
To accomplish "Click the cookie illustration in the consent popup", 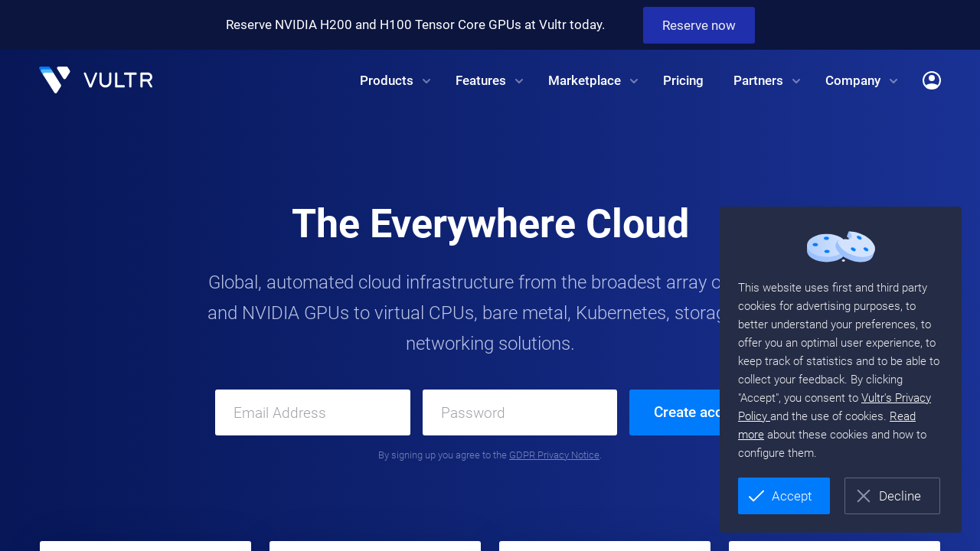I will (840, 246).
